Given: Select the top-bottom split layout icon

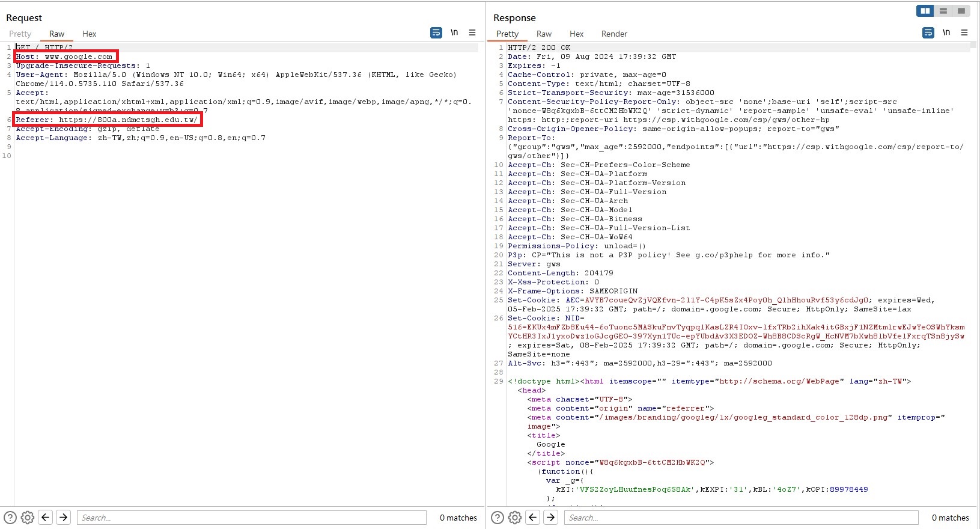Looking at the screenshot, I should (x=943, y=11).
